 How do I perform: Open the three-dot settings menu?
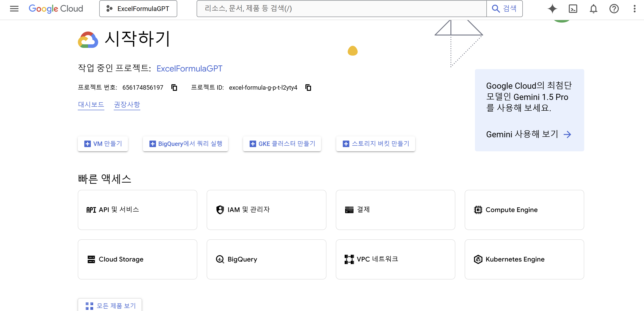[634, 8]
